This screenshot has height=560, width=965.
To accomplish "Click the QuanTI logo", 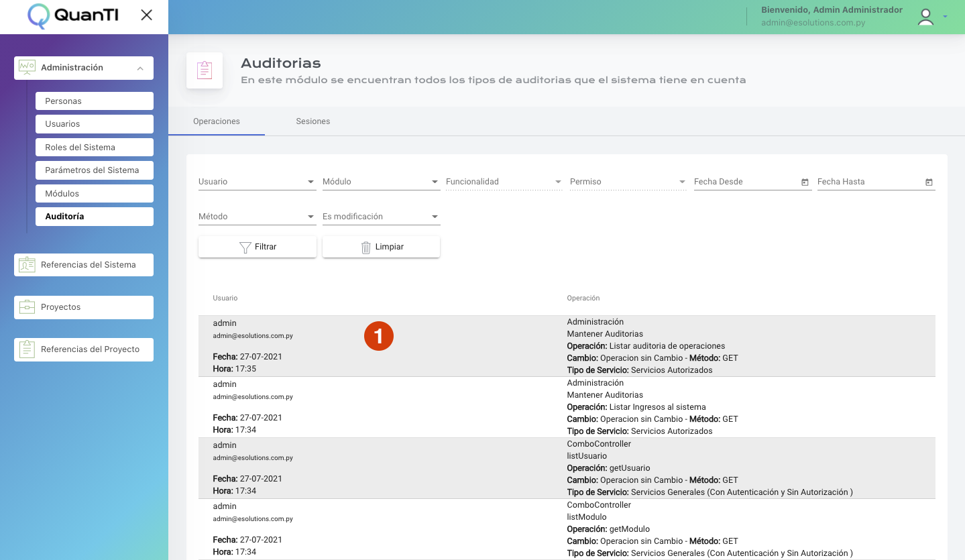I will [x=73, y=15].
